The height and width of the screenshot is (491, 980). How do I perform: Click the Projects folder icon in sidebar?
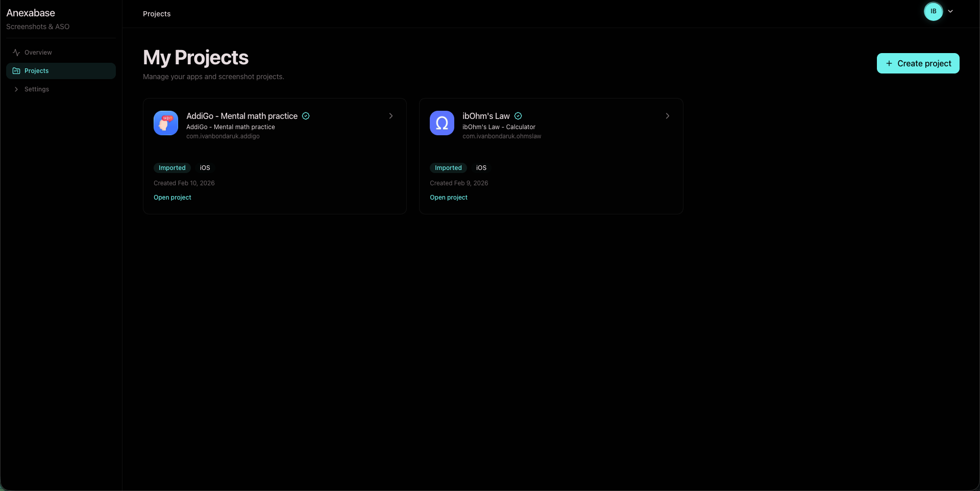click(16, 70)
